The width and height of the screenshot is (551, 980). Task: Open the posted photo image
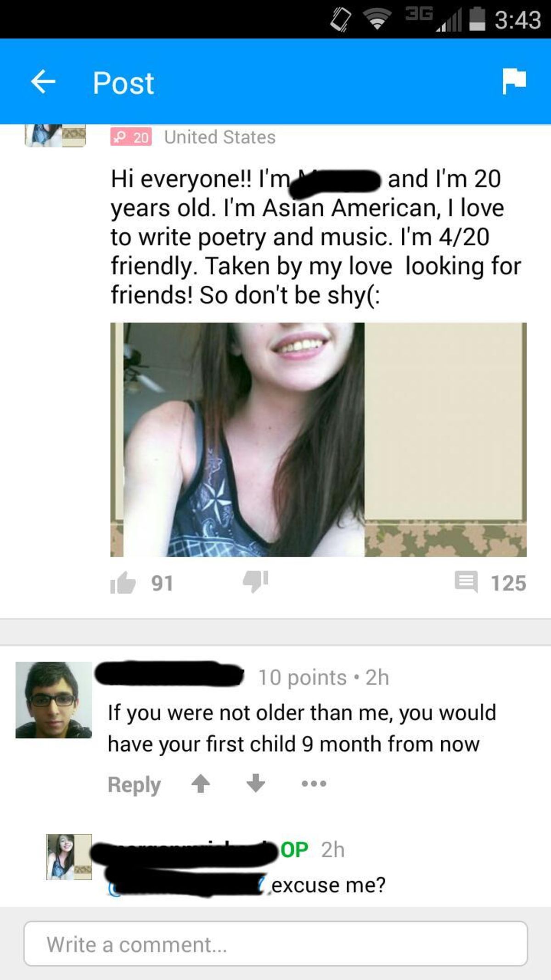pos(318,440)
